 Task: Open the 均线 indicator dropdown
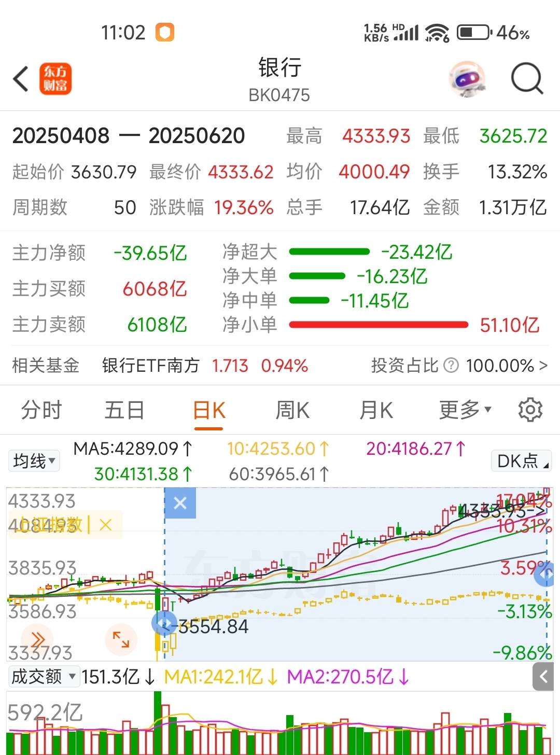34,460
